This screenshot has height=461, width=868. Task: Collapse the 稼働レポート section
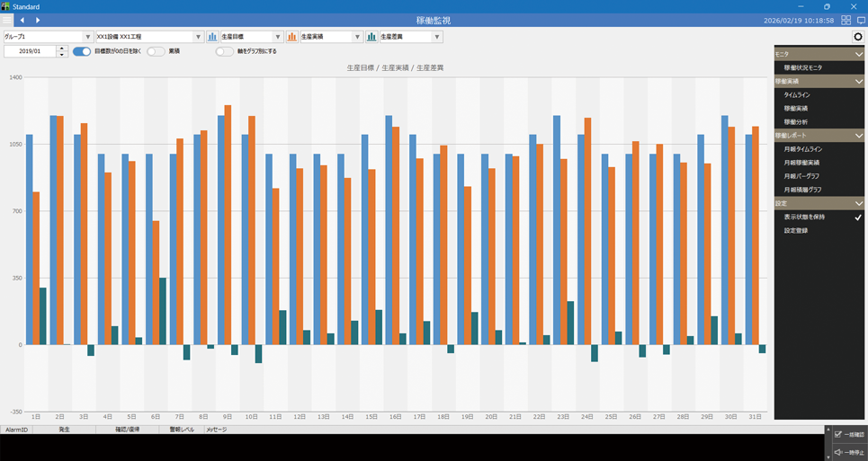(x=858, y=136)
